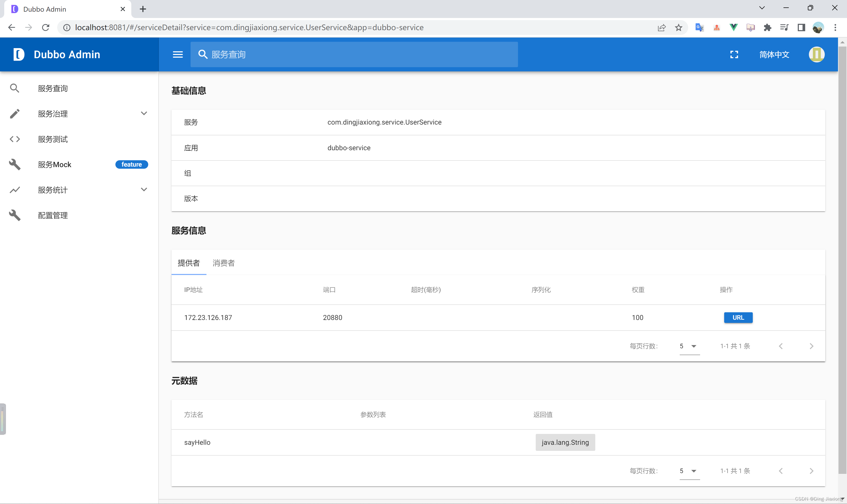Reload the page with refresh icon
Screen dimensions: 847x504
pos(46,28)
